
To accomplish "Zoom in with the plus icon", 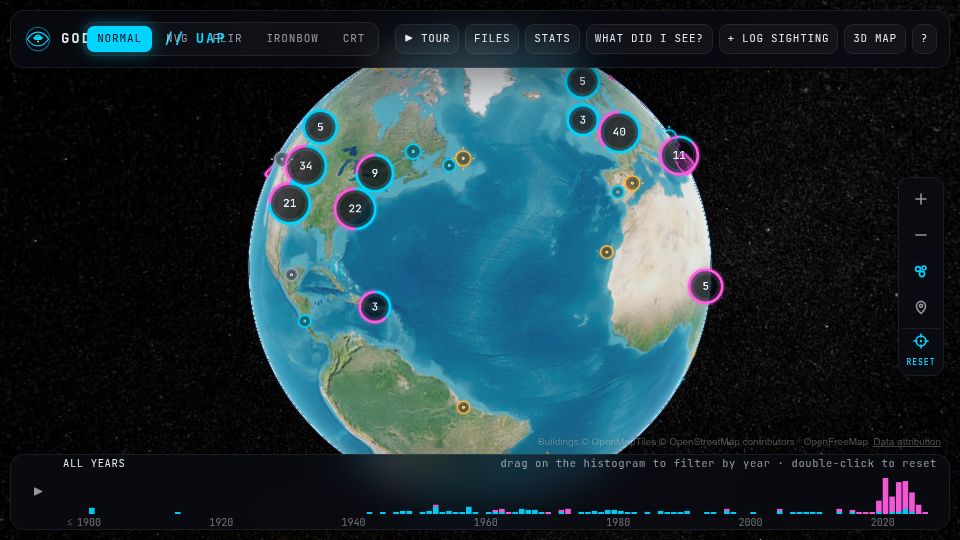I will tap(921, 199).
